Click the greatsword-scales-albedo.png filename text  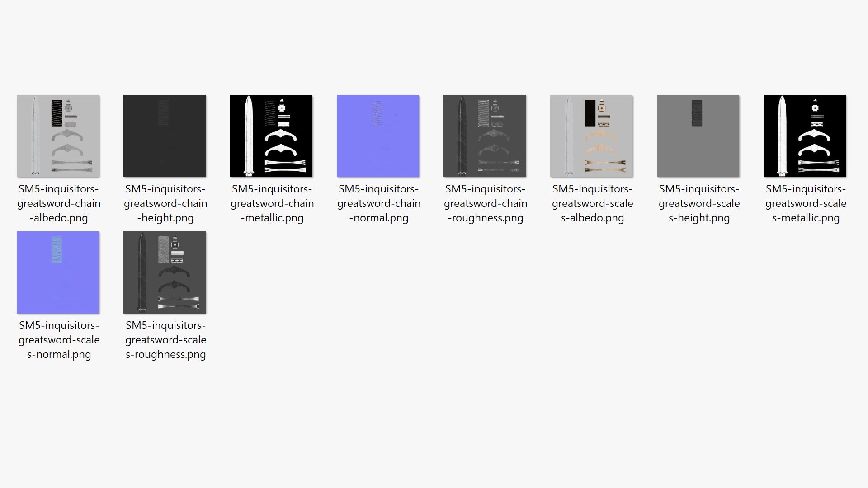click(592, 203)
